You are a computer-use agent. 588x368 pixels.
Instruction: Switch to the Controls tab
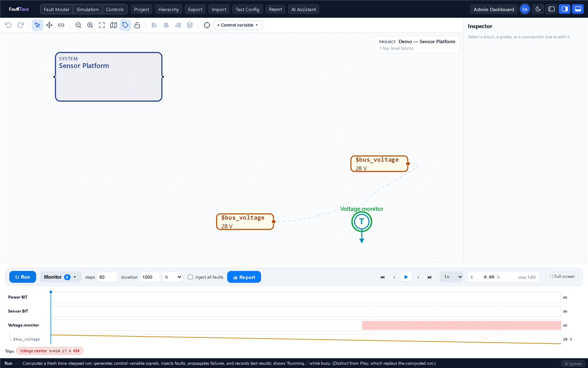pos(115,9)
